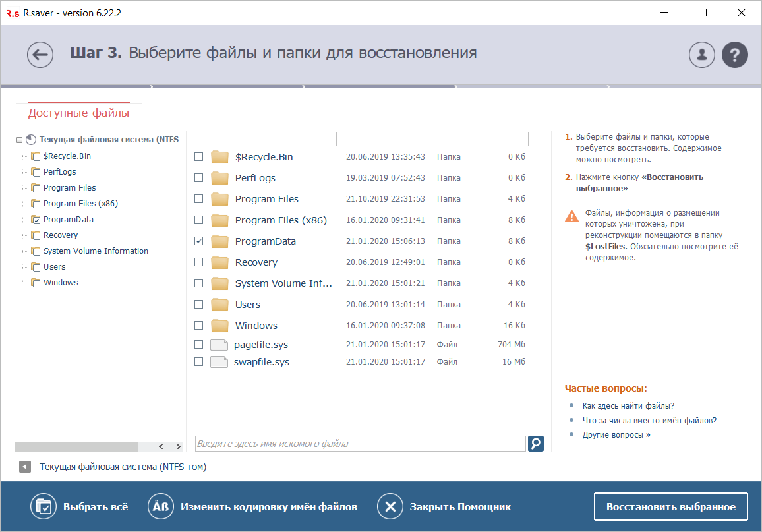
Task: Click the ÄB encoding change icon
Action: (x=161, y=506)
